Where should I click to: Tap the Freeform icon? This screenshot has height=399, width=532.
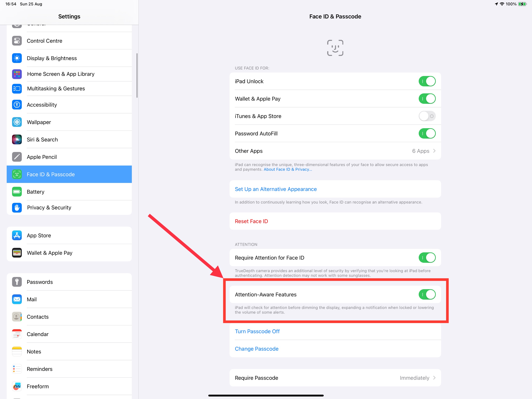[17, 386]
